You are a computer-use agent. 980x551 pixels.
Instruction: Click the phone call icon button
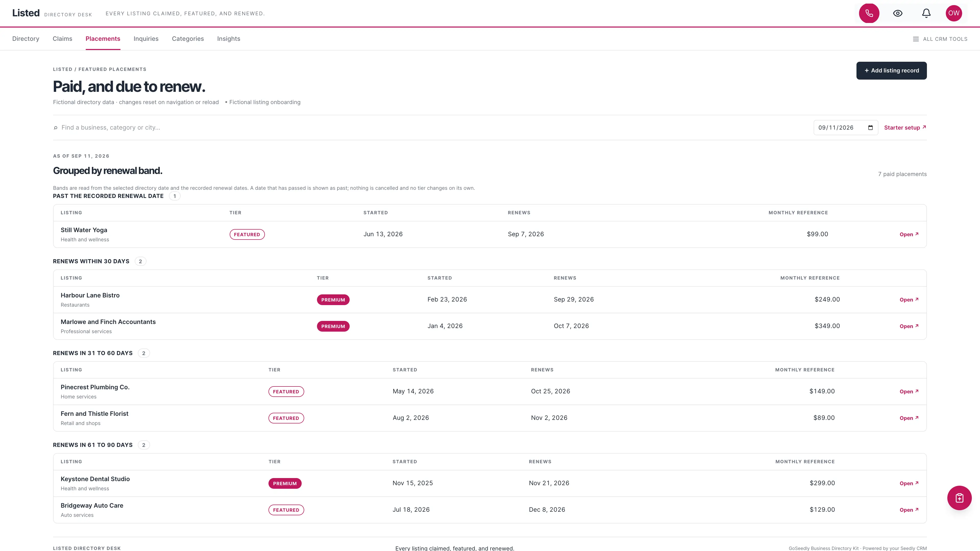coord(869,13)
